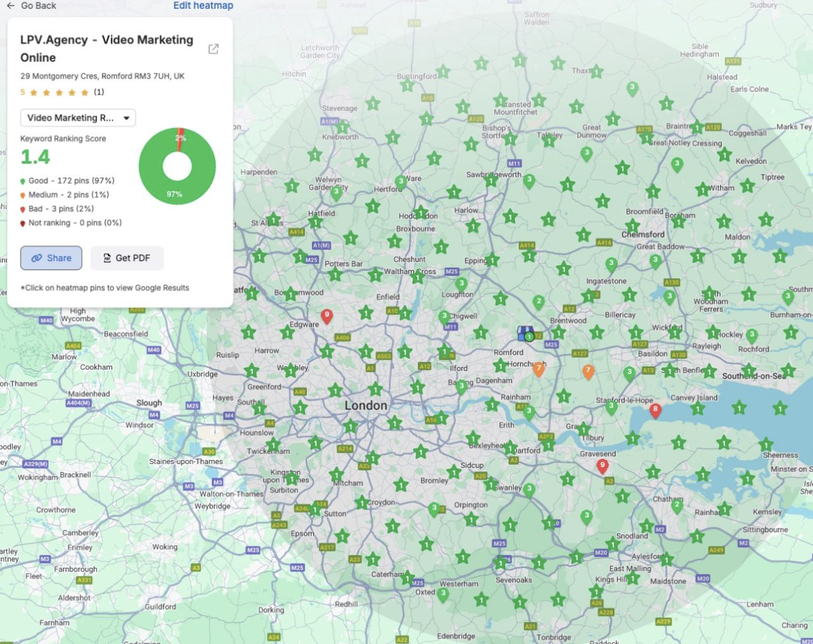Click the Go Back text

39,6
